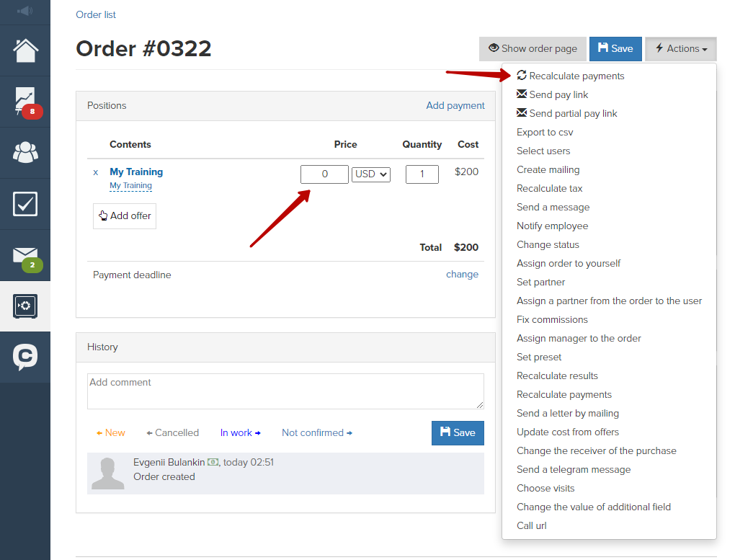Open the megaphone notifications icon in sidebar
735x560 pixels.
click(x=24, y=10)
